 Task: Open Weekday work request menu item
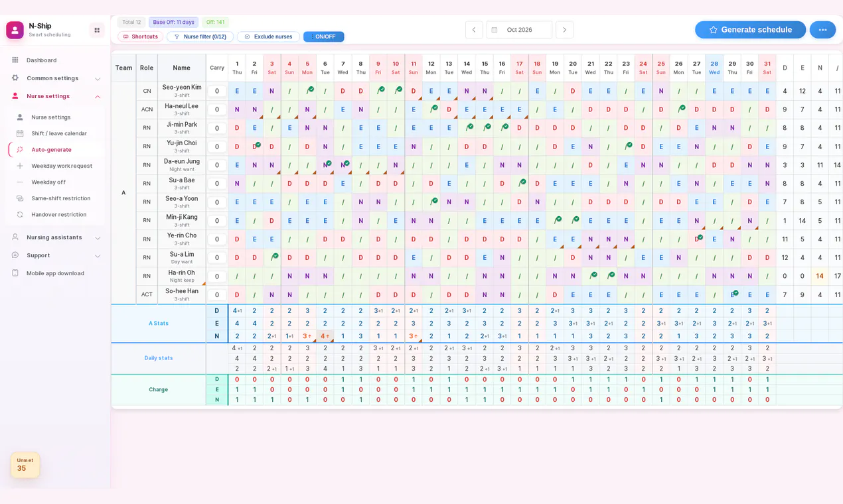coord(56,166)
